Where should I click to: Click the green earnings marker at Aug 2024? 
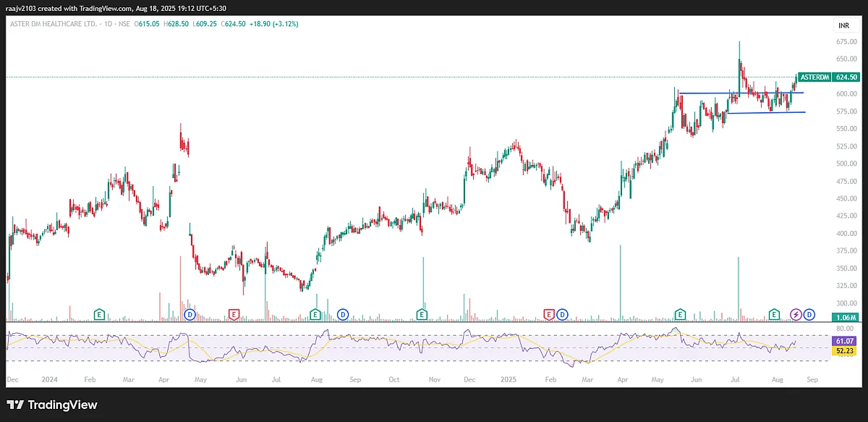pyautogui.click(x=315, y=314)
